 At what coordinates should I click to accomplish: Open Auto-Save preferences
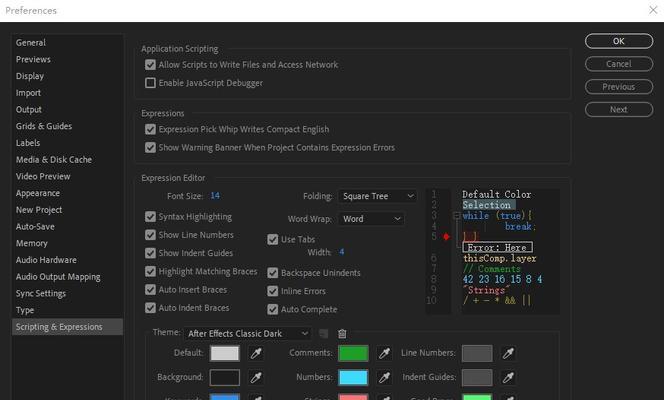click(35, 226)
